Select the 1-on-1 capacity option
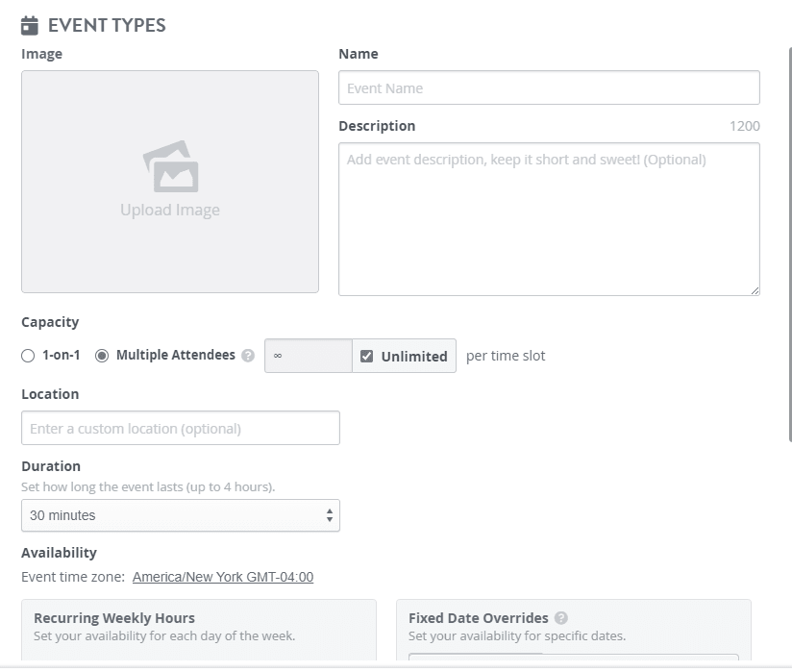The height and width of the screenshot is (672, 792). 28,356
